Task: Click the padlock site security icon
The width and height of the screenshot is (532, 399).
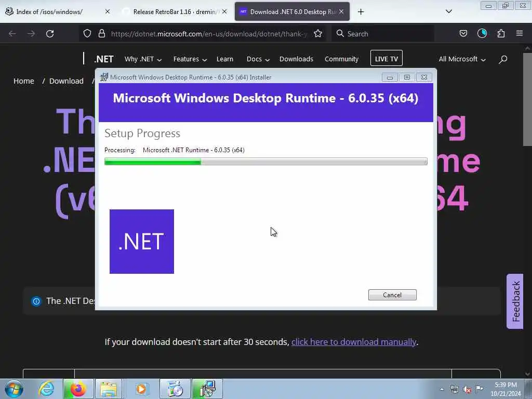Action: (101, 34)
